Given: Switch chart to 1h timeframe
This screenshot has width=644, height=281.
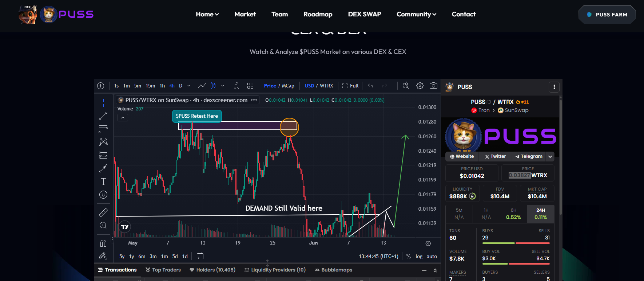Looking at the screenshot, I should point(162,86).
